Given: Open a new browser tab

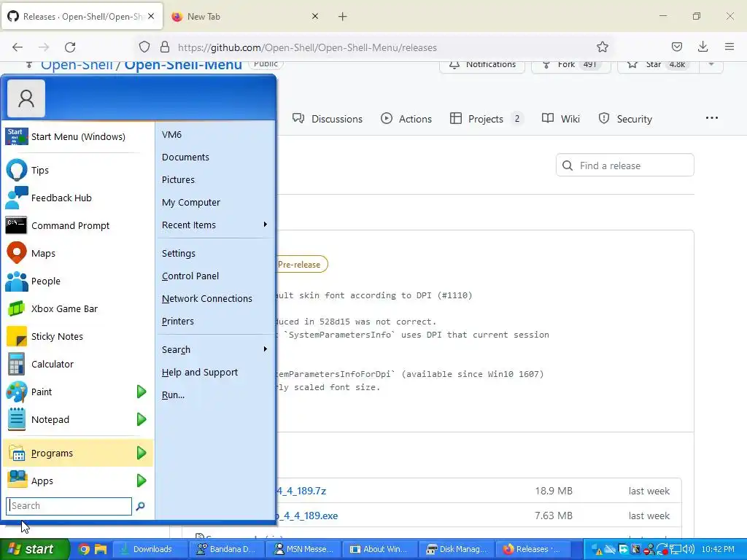Looking at the screenshot, I should tap(342, 17).
